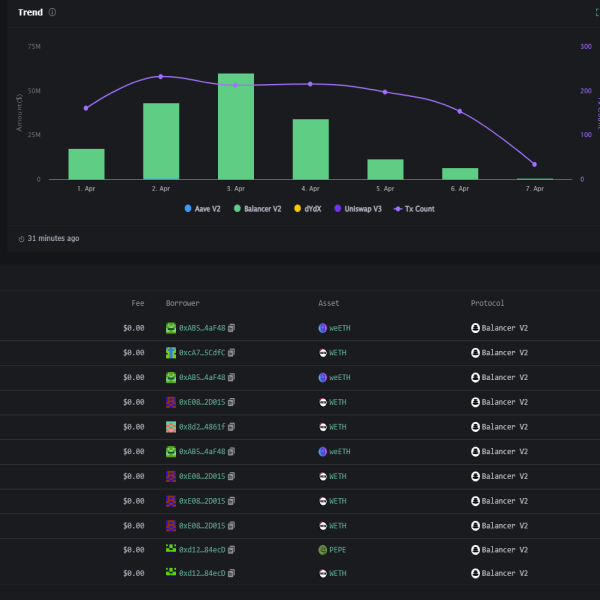Toggle Balancer V2 series in chart legend

click(x=258, y=209)
